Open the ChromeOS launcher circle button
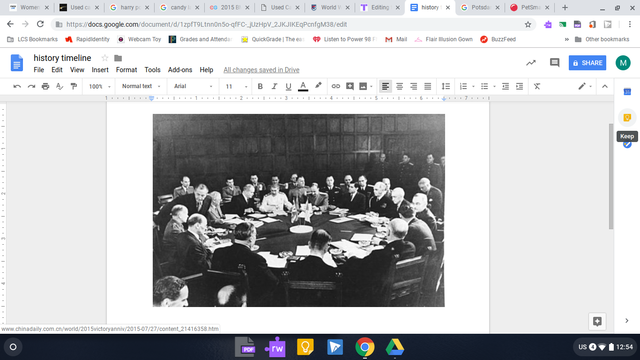 (x=13, y=347)
